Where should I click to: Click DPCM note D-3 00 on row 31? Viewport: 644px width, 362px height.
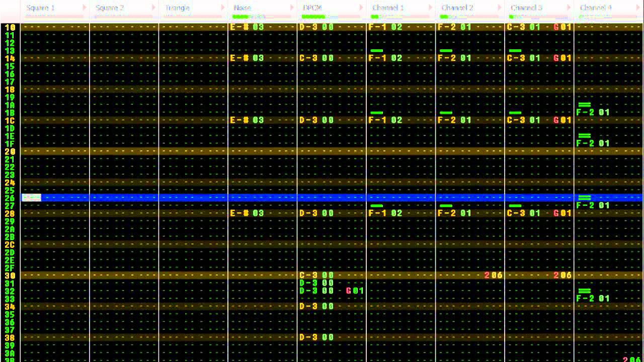pos(316,283)
